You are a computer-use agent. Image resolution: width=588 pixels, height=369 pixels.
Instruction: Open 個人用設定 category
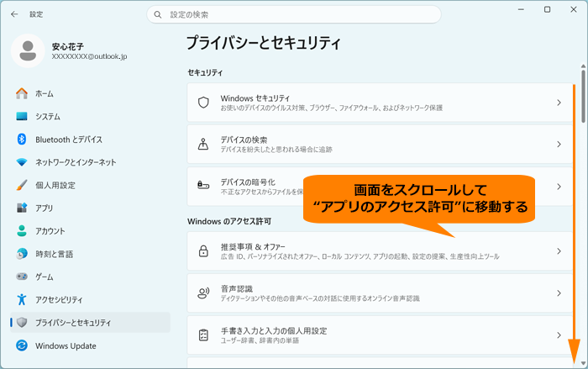click(x=90, y=185)
